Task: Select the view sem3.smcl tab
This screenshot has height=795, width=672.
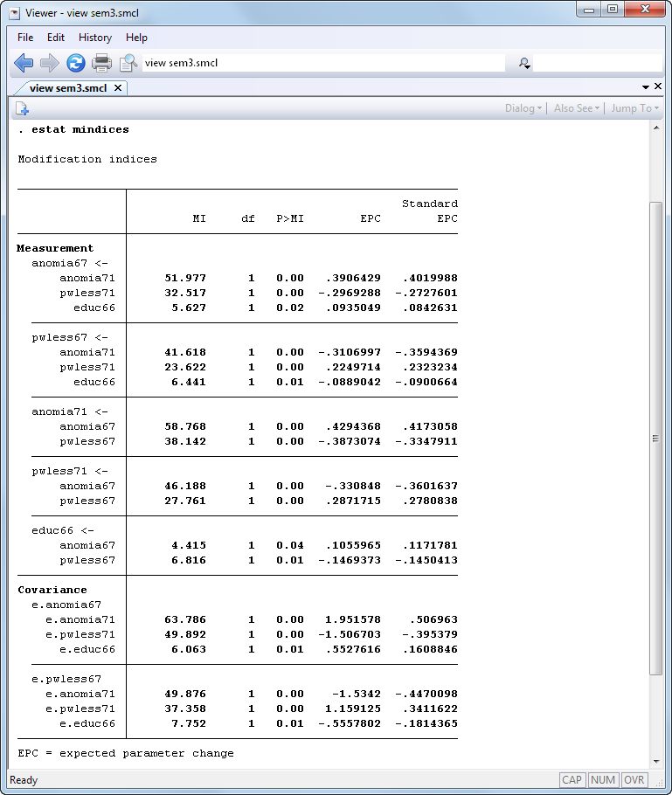Action: pyautogui.click(x=68, y=88)
